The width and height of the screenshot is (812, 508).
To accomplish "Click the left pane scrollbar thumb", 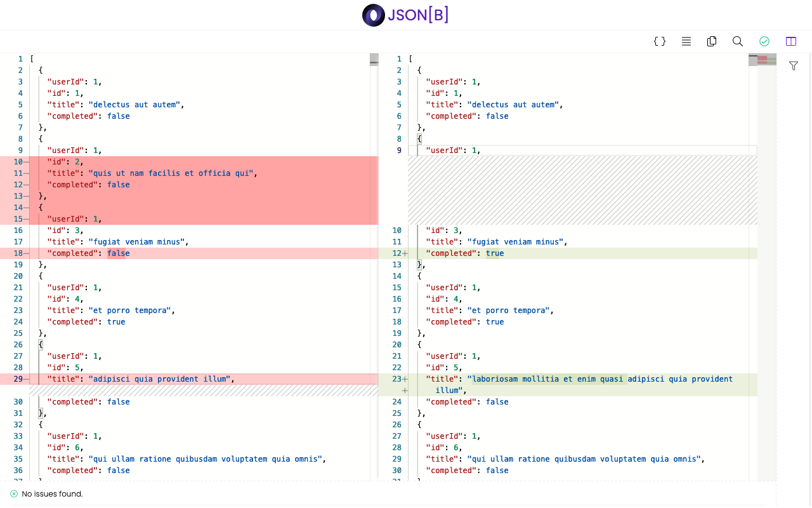I will point(374,59).
